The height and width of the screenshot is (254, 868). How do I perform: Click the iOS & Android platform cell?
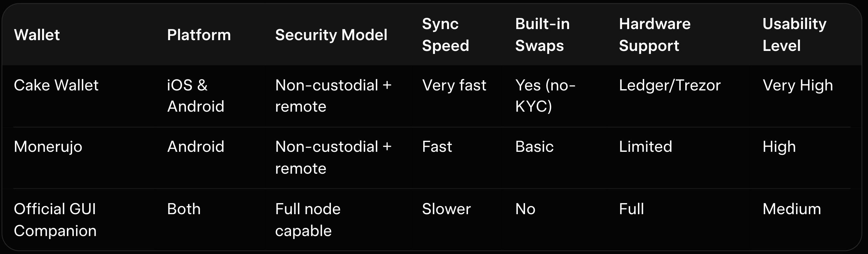195,96
